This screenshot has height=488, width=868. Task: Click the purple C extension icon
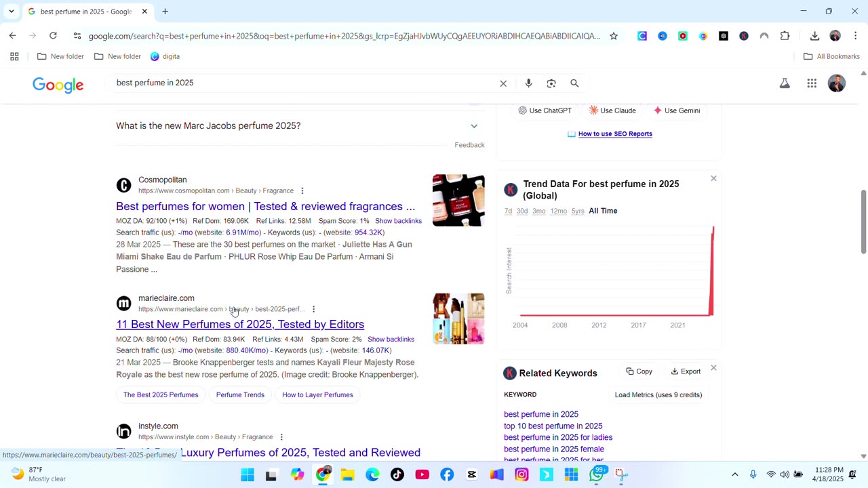coord(642,36)
